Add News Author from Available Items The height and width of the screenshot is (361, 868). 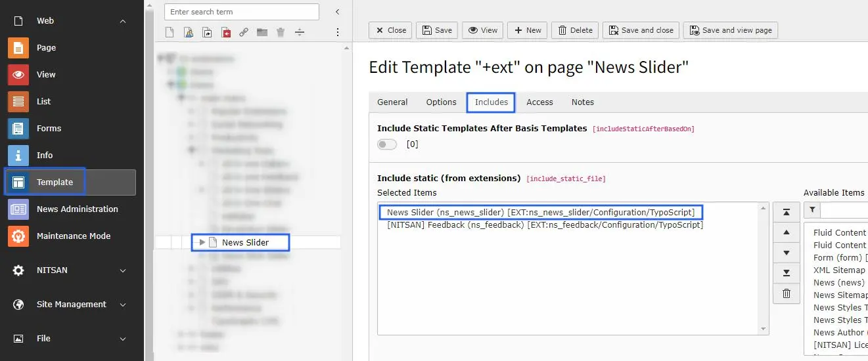coord(840,333)
